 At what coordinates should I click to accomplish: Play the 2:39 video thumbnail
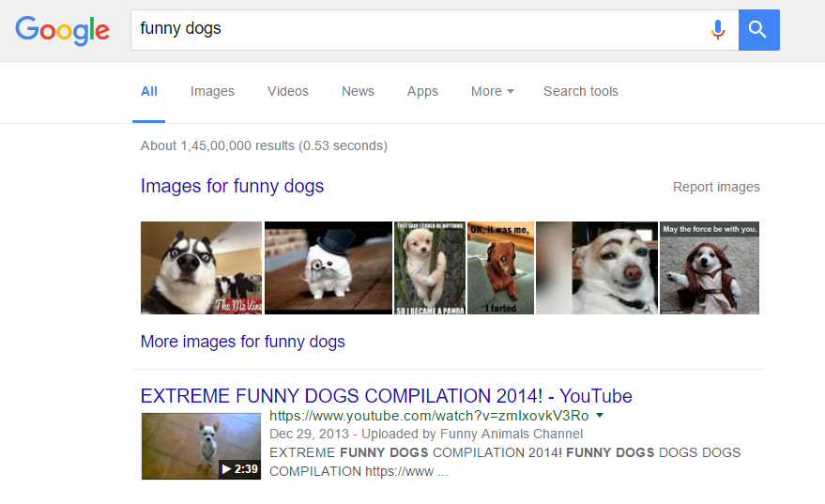point(201,446)
